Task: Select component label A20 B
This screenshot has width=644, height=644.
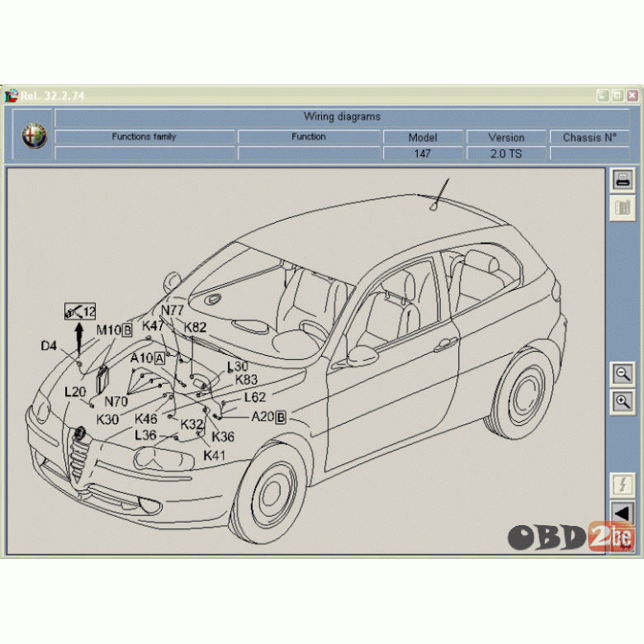Action: pos(268,417)
